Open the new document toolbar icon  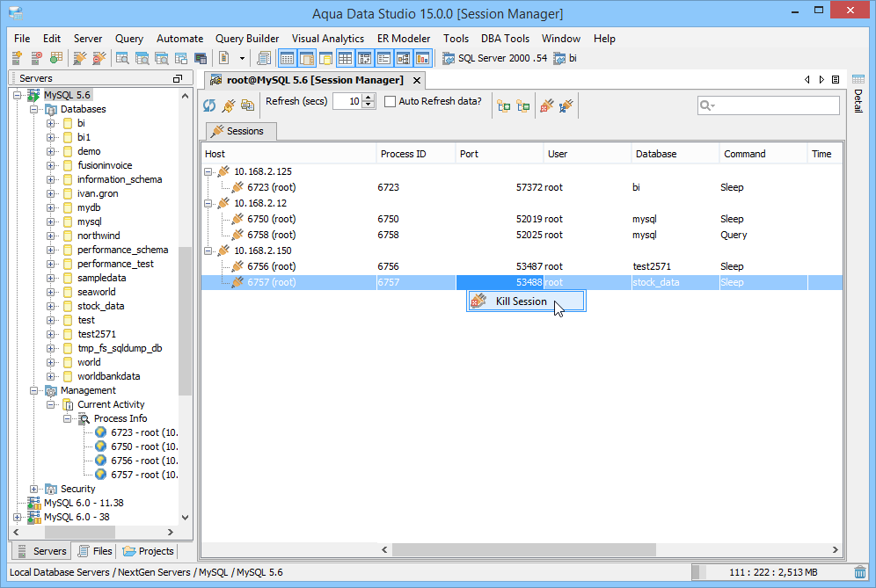[224, 57]
